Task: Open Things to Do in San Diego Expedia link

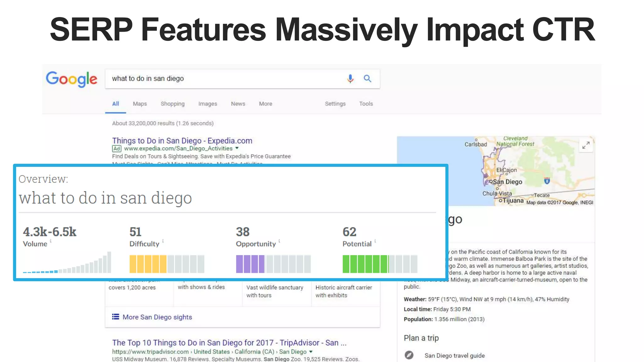Action: pyautogui.click(x=182, y=140)
